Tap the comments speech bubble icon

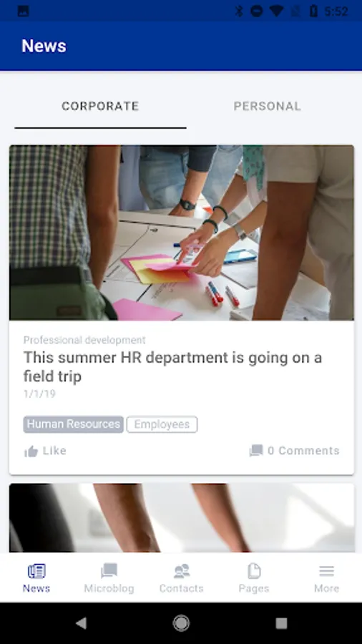(x=255, y=451)
